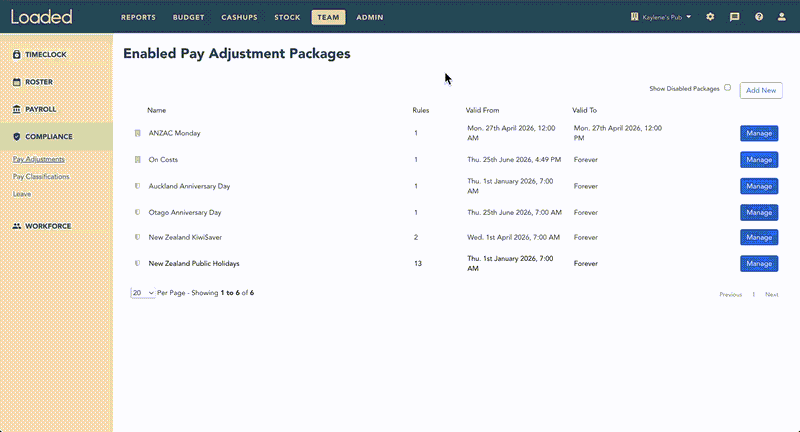Click the Wed. 1st April 2026 valid-from date
The height and width of the screenshot is (432, 800).
513,237
